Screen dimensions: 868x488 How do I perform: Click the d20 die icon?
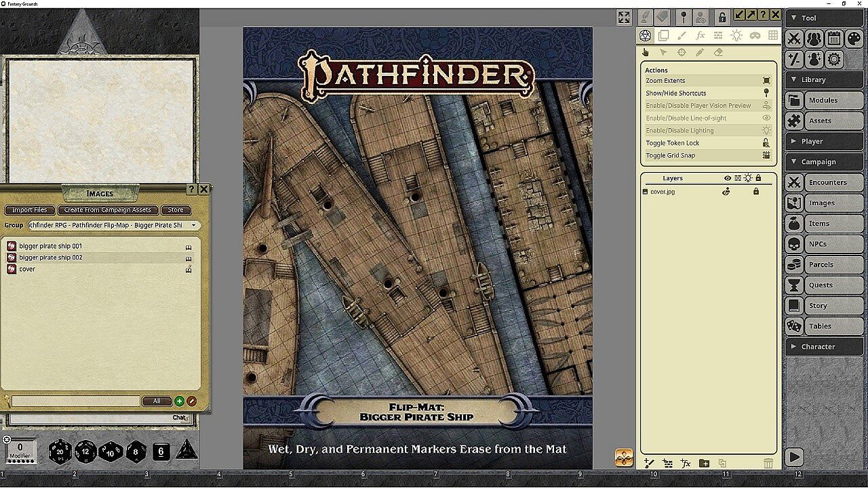pos(60,451)
